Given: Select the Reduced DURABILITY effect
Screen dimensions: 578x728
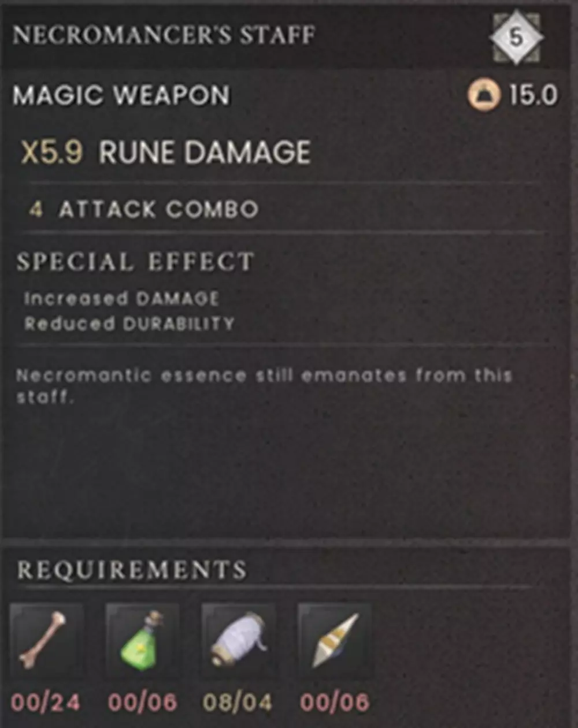Looking at the screenshot, I should (x=129, y=323).
